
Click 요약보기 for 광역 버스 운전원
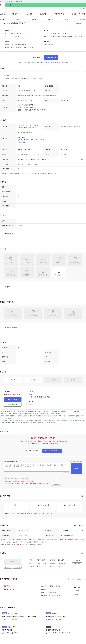[x=77, y=591]
